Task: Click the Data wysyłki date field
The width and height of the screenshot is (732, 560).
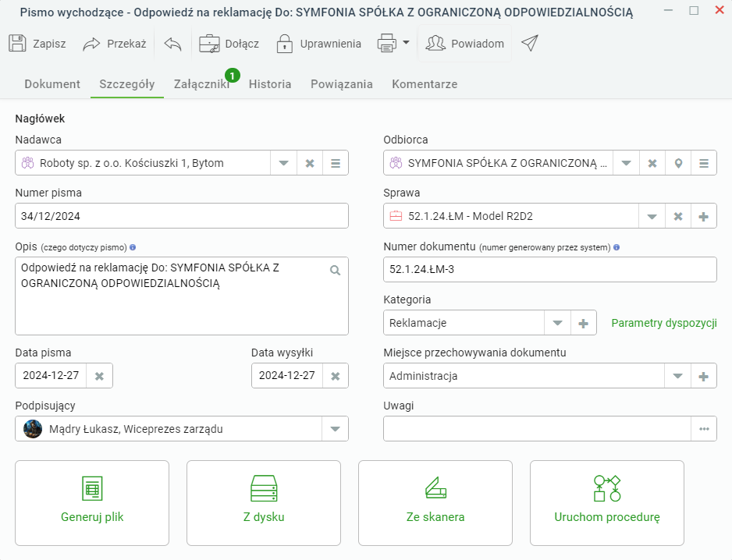Action: coord(287,376)
